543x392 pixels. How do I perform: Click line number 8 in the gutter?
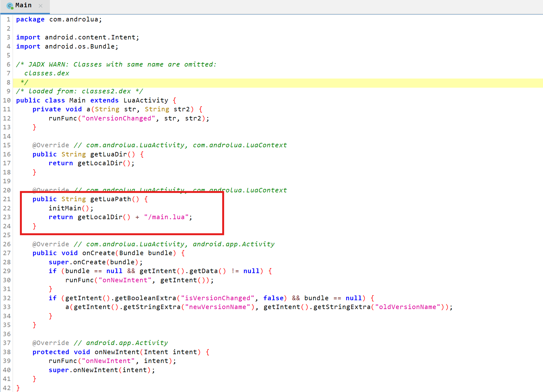[x=8, y=82]
